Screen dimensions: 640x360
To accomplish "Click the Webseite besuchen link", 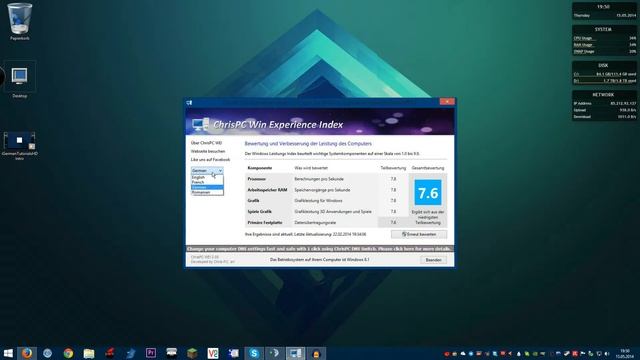I will coord(208,151).
